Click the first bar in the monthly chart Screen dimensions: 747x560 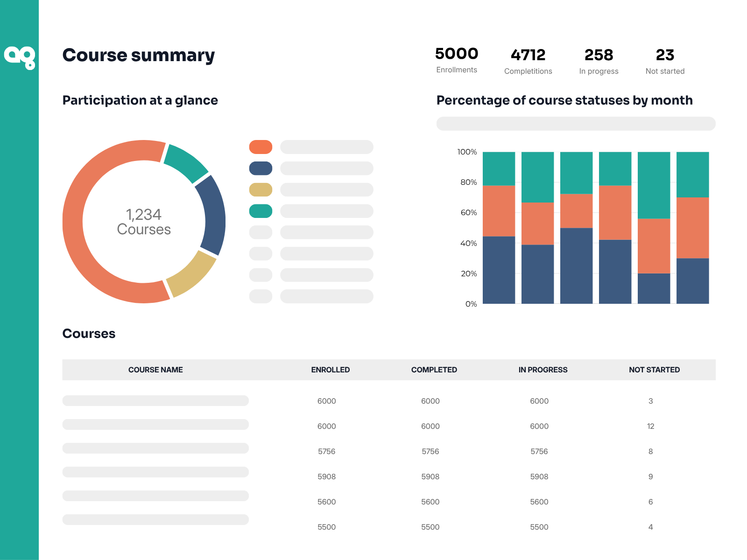(499, 228)
